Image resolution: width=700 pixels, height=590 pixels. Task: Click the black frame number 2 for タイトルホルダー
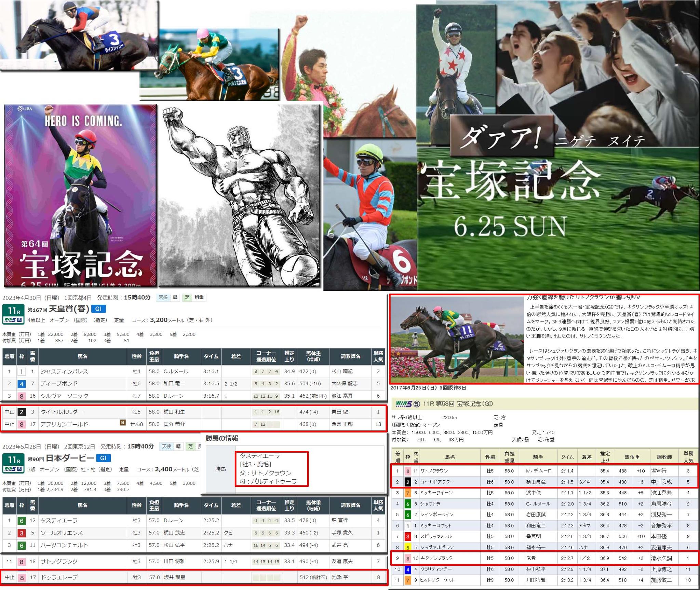tap(22, 412)
